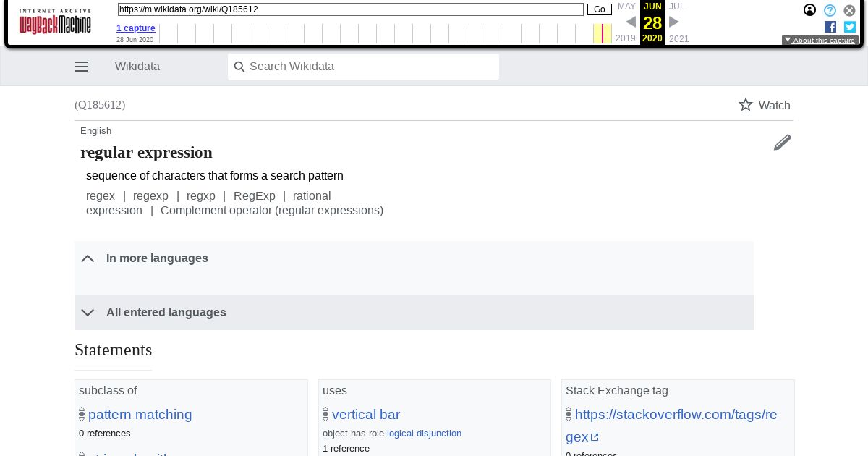This screenshot has height=456, width=868.
Task: Close the Wayback toolbar
Action: tap(850, 10)
